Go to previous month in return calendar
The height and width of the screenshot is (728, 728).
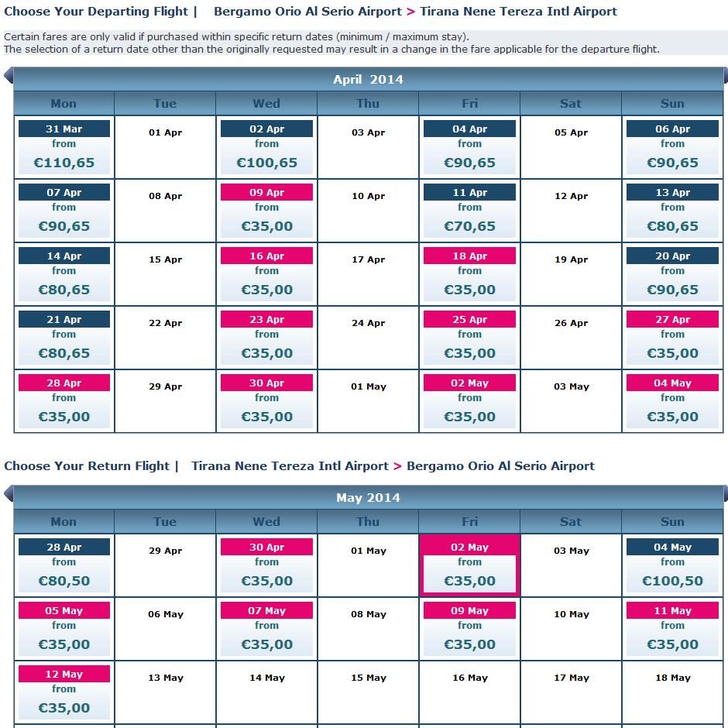click(x=9, y=493)
